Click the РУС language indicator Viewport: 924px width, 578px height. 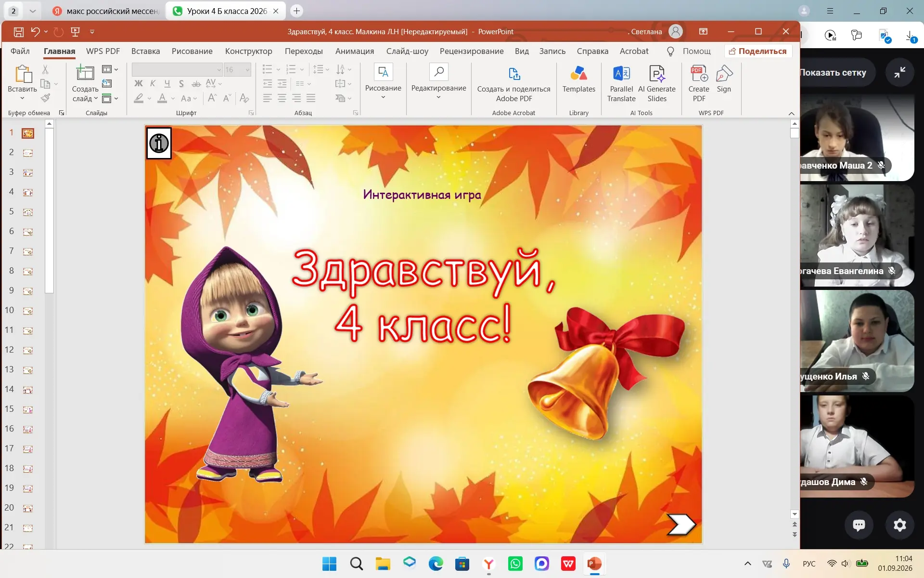click(x=809, y=564)
